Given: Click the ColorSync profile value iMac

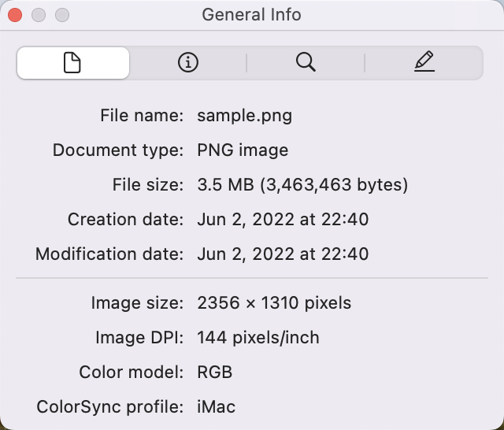Looking at the screenshot, I should click(216, 407).
